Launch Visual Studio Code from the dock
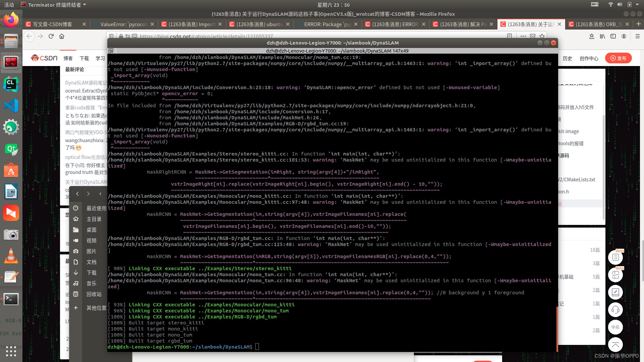The height and width of the screenshot is (362, 644). 11,106
